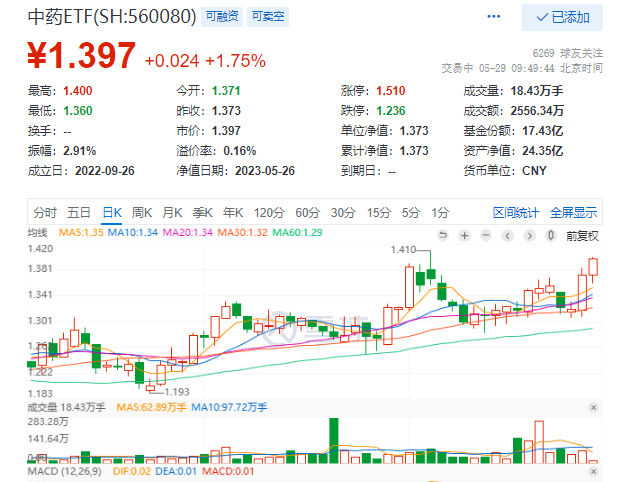
Task: Select the 日K chart tab
Action: (x=112, y=213)
